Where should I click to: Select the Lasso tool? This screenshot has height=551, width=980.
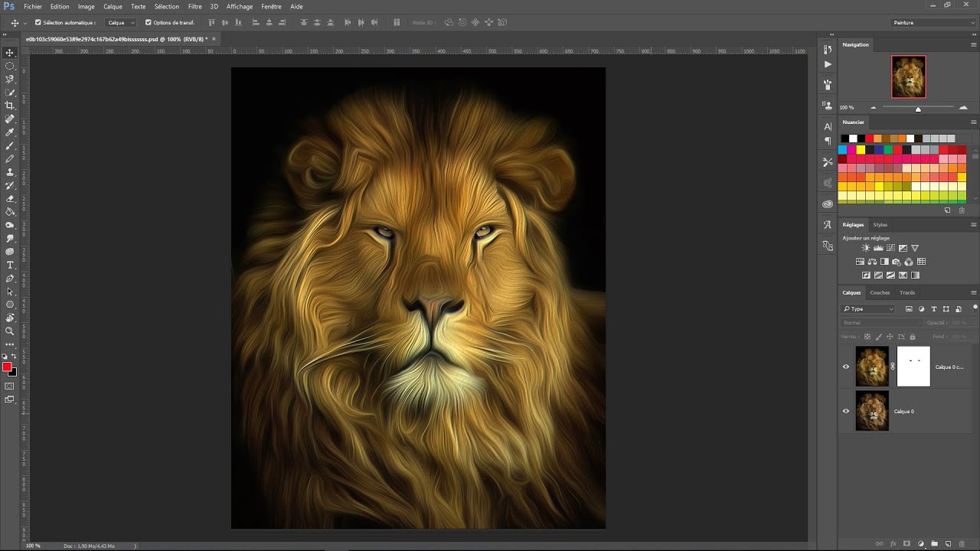tap(10, 79)
